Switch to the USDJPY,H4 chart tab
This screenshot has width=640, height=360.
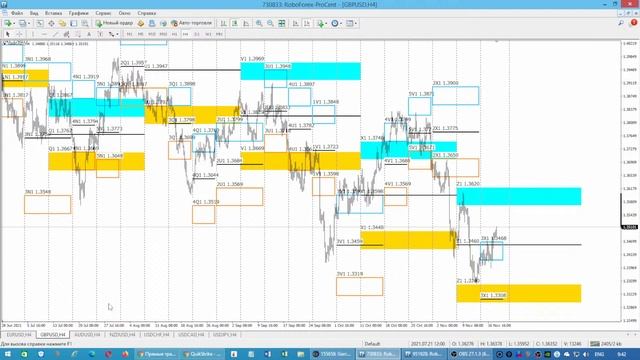point(224,335)
